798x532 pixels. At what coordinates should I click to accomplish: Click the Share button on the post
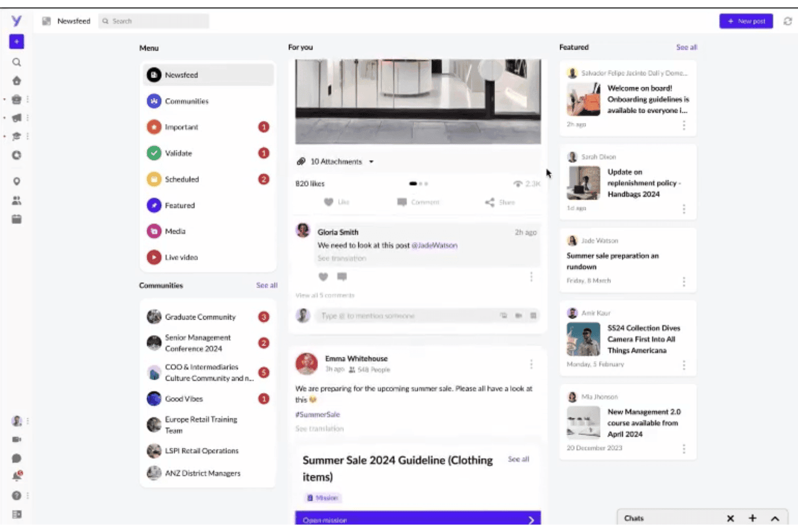500,202
